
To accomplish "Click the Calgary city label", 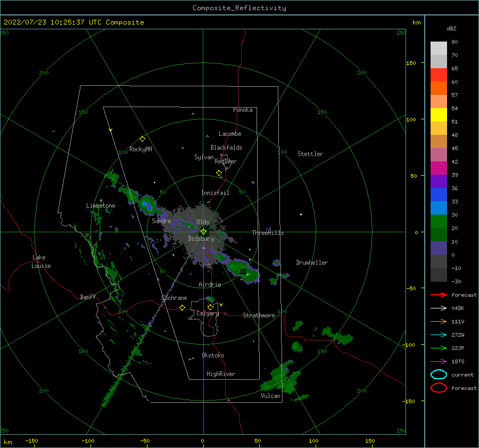I will point(208,313).
